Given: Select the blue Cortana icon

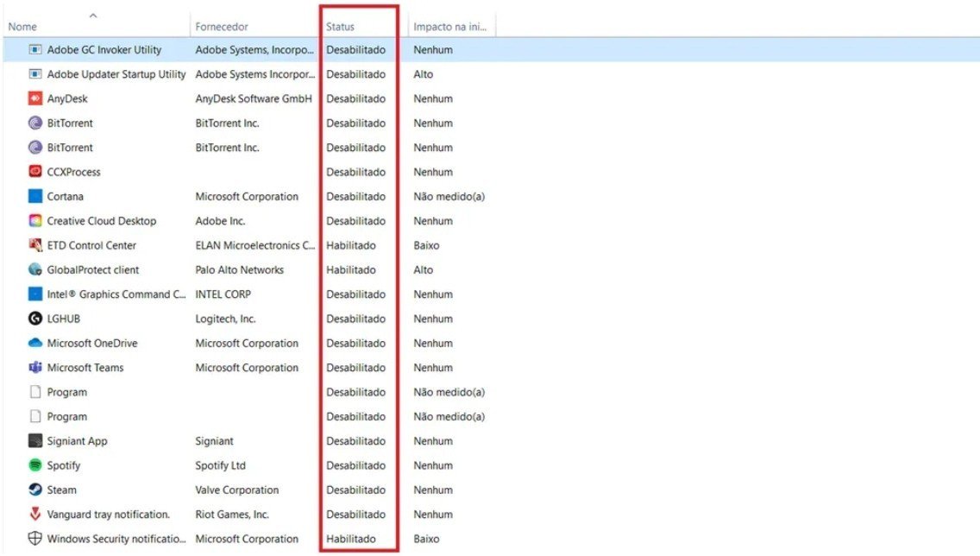Looking at the screenshot, I should tap(35, 196).
